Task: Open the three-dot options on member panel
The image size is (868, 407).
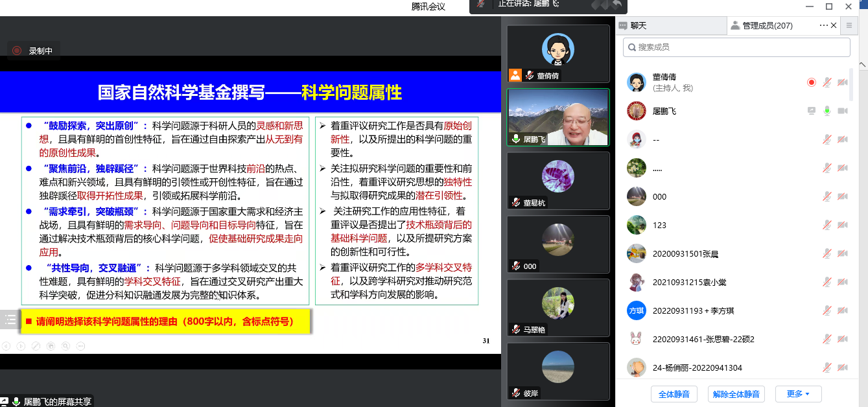Action: point(824,25)
